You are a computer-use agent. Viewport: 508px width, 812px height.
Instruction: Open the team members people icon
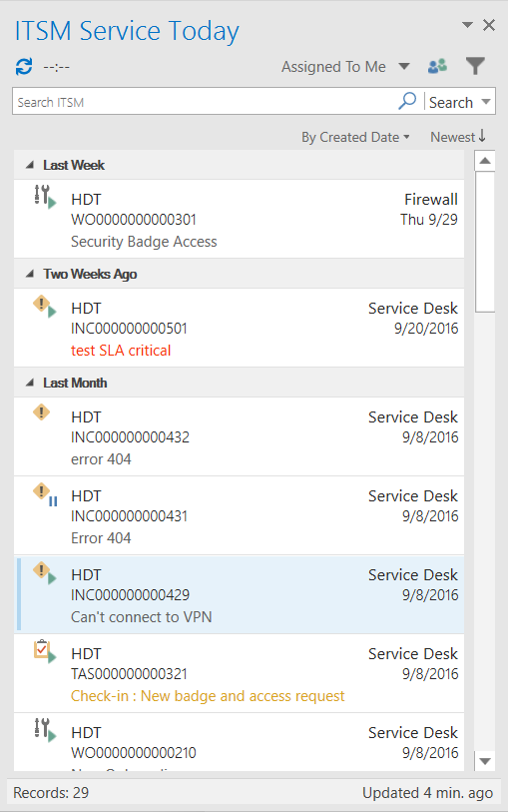click(438, 66)
